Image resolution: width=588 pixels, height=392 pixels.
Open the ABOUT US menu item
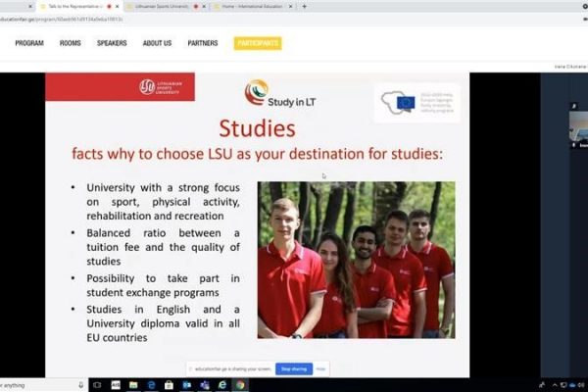tap(157, 43)
